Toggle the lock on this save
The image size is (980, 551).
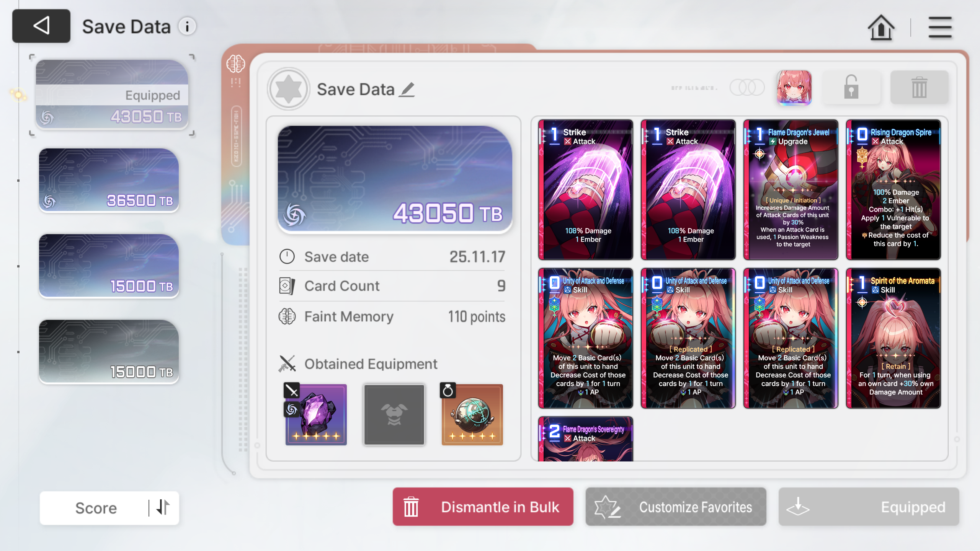(851, 87)
